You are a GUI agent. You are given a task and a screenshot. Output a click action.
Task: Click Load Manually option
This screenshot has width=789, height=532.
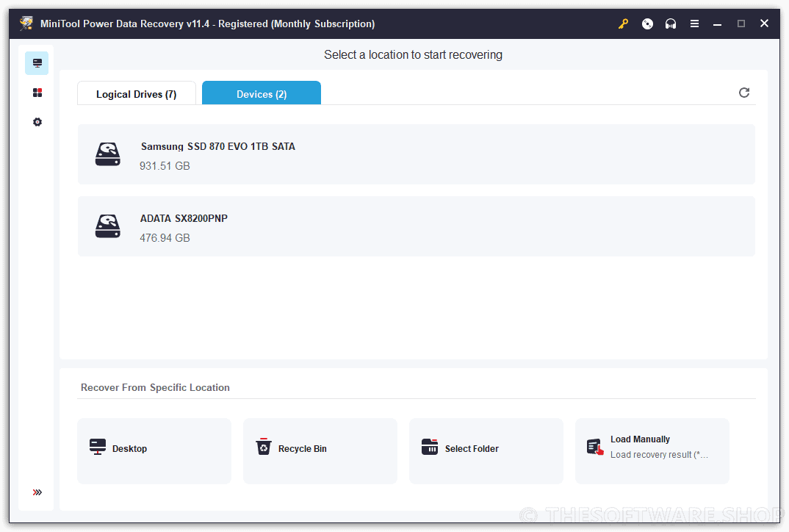[x=652, y=451]
